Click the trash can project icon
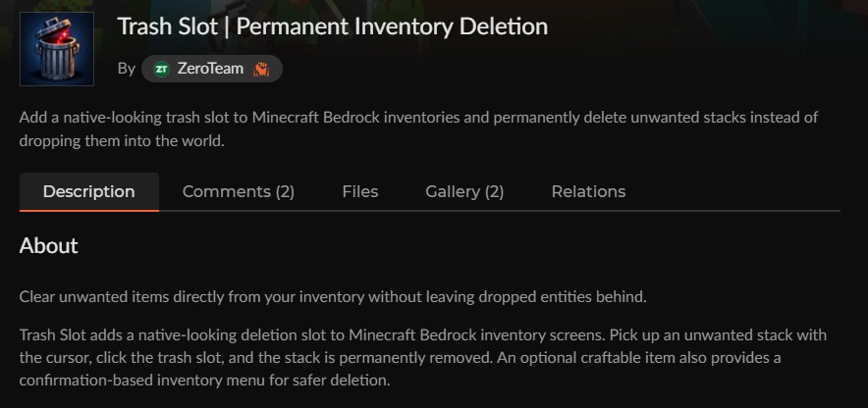Screen dimensions: 868x408 pyautogui.click(x=57, y=49)
